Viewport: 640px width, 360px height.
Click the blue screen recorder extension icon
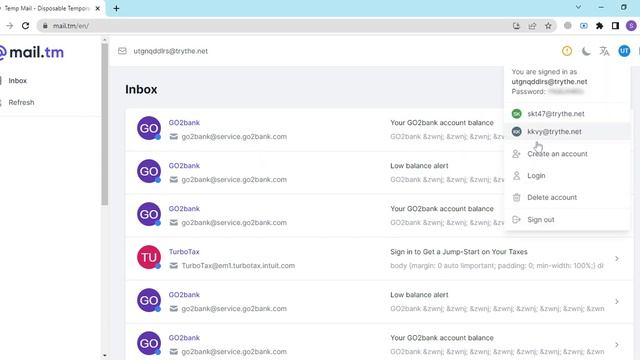pyautogui.click(x=584, y=26)
